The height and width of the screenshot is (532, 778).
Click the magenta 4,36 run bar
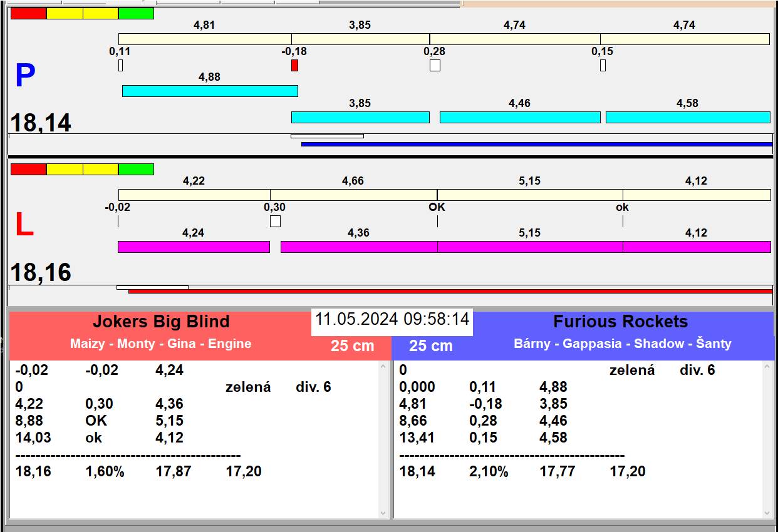[x=359, y=247]
